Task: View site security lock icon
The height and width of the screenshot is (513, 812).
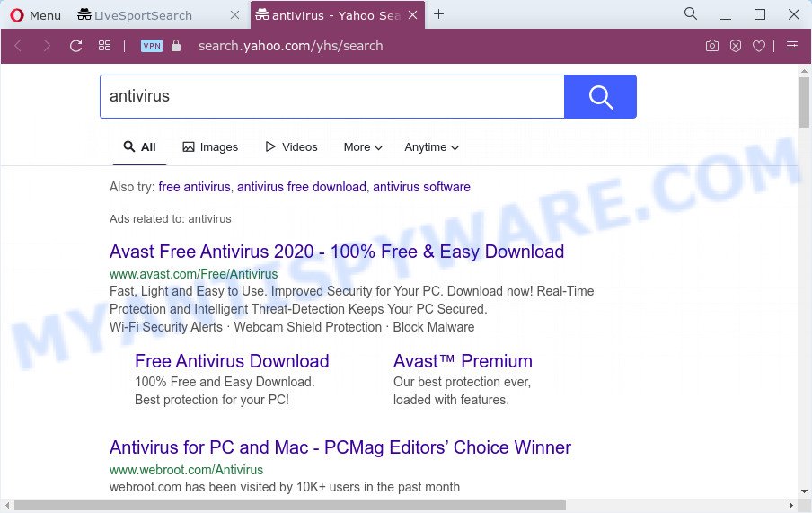Action: click(176, 46)
